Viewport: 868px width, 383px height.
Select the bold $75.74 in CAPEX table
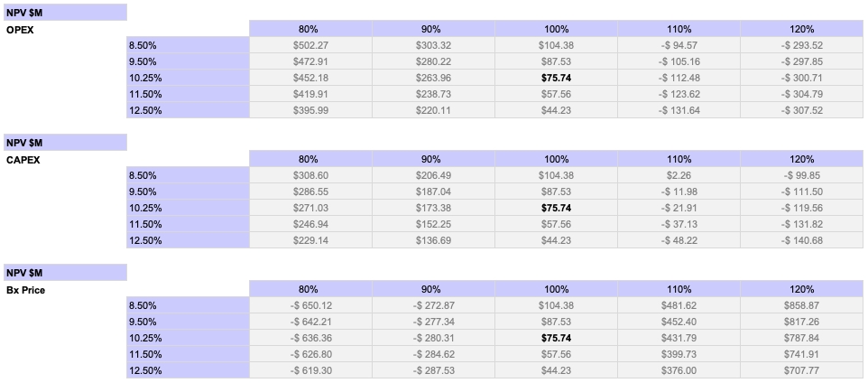[556, 208]
